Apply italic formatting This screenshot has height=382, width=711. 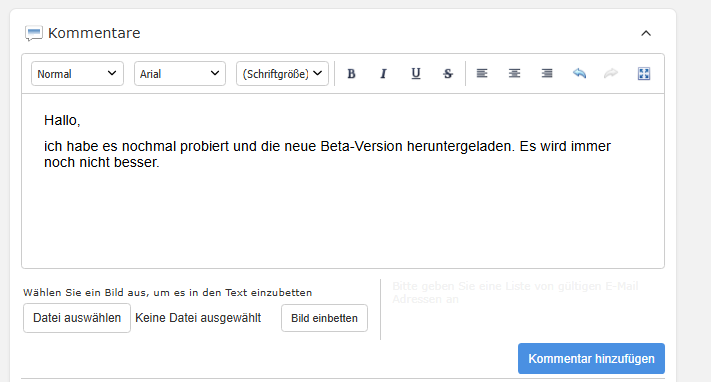[x=383, y=73]
